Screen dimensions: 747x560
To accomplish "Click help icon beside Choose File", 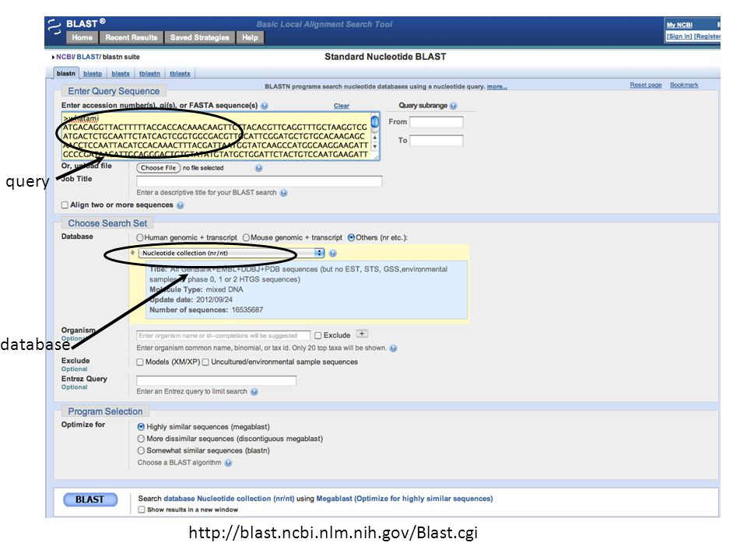I will [x=258, y=168].
